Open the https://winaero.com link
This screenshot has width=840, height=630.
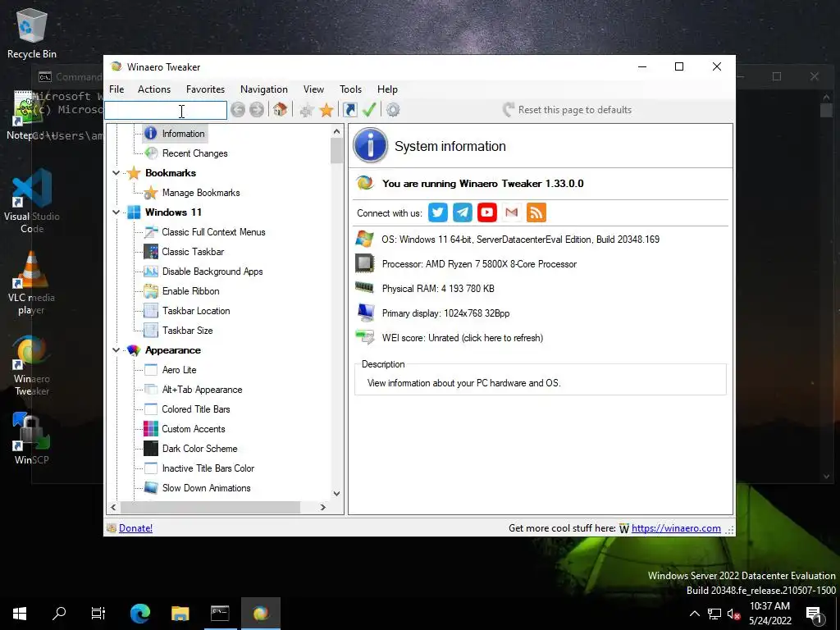pos(676,528)
